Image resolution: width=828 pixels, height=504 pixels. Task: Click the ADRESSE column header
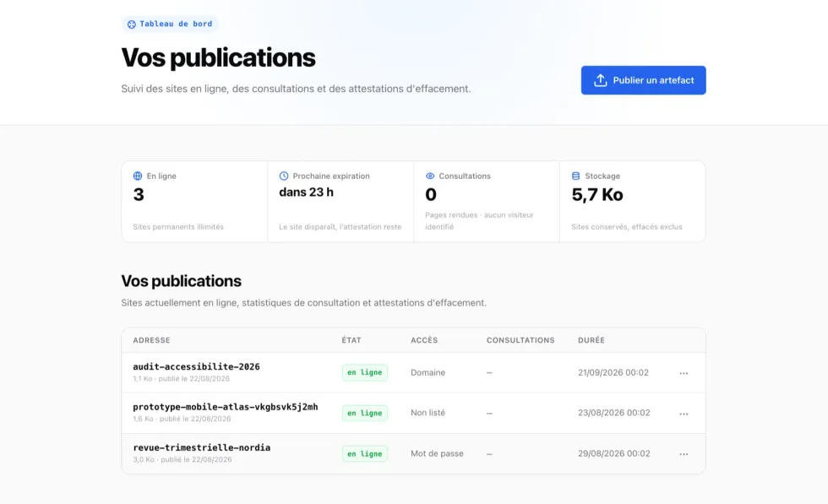(151, 340)
